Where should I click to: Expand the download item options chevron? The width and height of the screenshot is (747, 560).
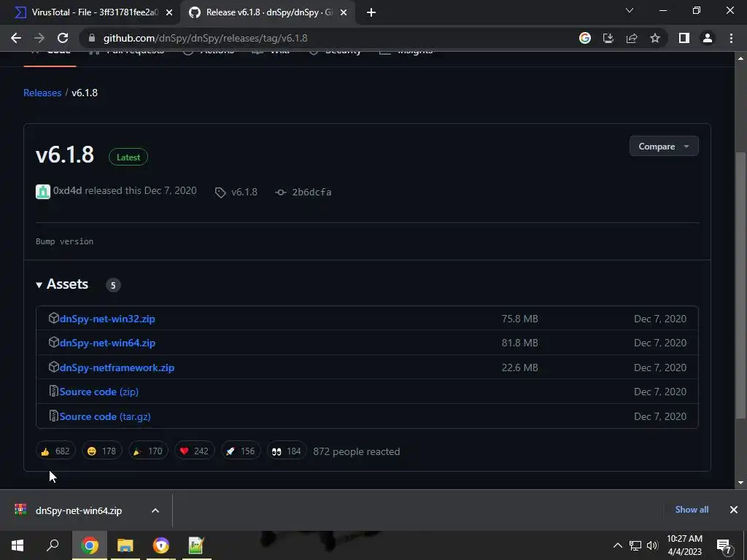point(155,510)
